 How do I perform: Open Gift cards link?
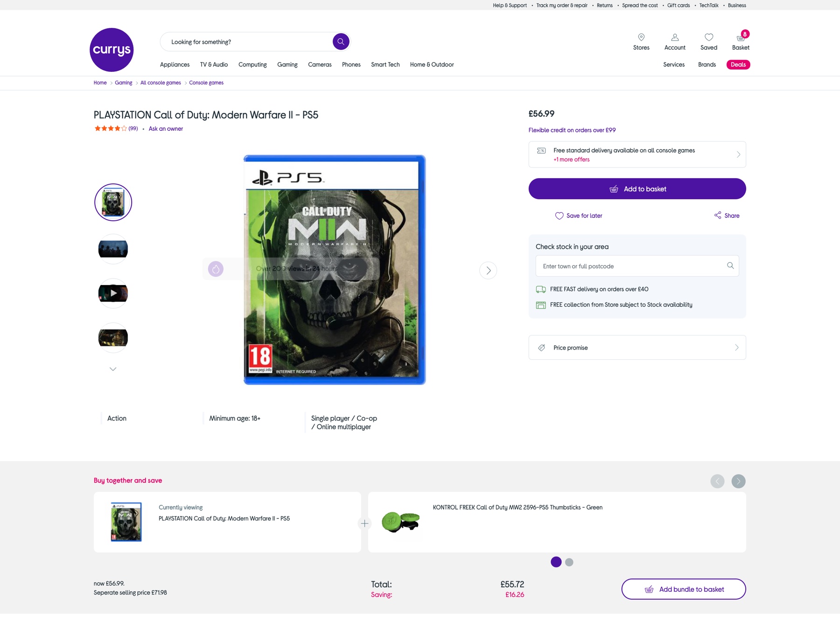678,6
